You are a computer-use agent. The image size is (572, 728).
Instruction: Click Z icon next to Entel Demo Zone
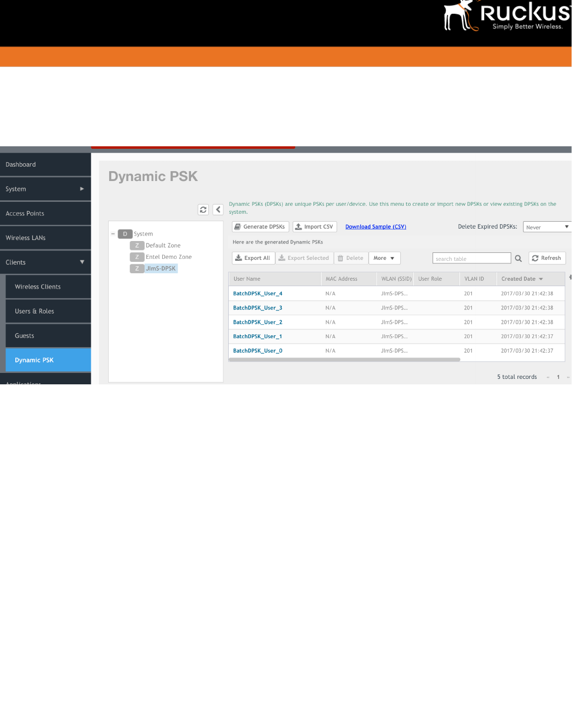click(137, 257)
